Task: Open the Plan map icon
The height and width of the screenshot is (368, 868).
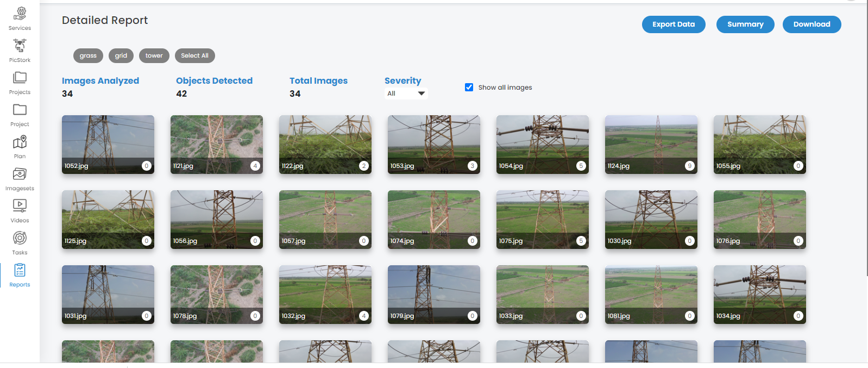Action: pos(20,142)
